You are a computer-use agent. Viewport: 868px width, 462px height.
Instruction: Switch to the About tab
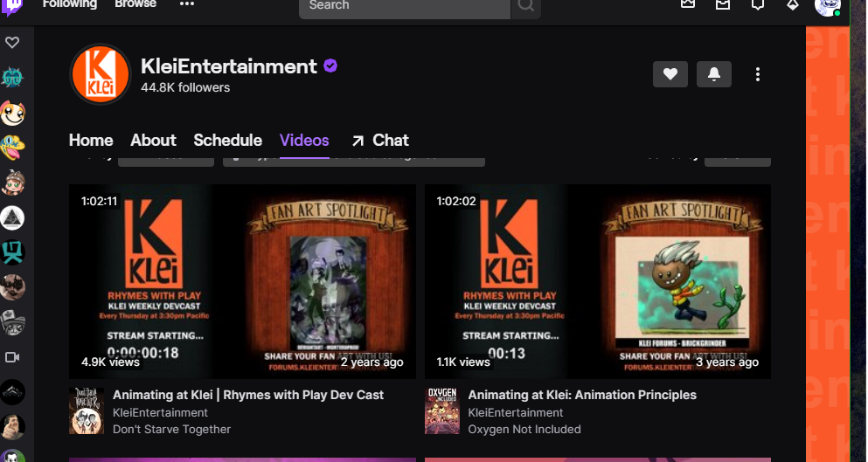[x=153, y=140]
